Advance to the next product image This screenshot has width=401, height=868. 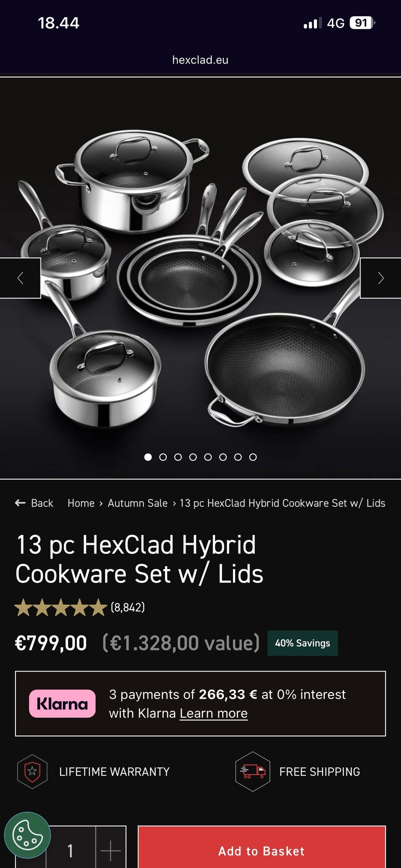point(381,278)
